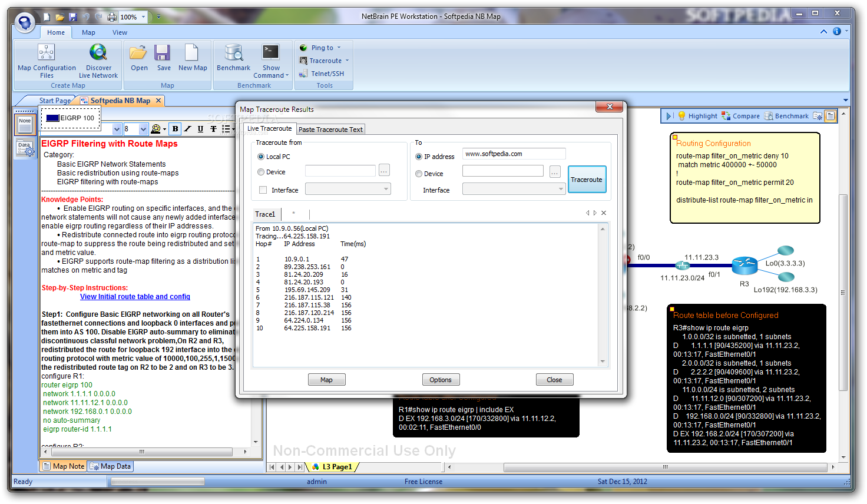Click the Map Configuration Files icon
The width and height of the screenshot is (867, 504).
pos(47,53)
